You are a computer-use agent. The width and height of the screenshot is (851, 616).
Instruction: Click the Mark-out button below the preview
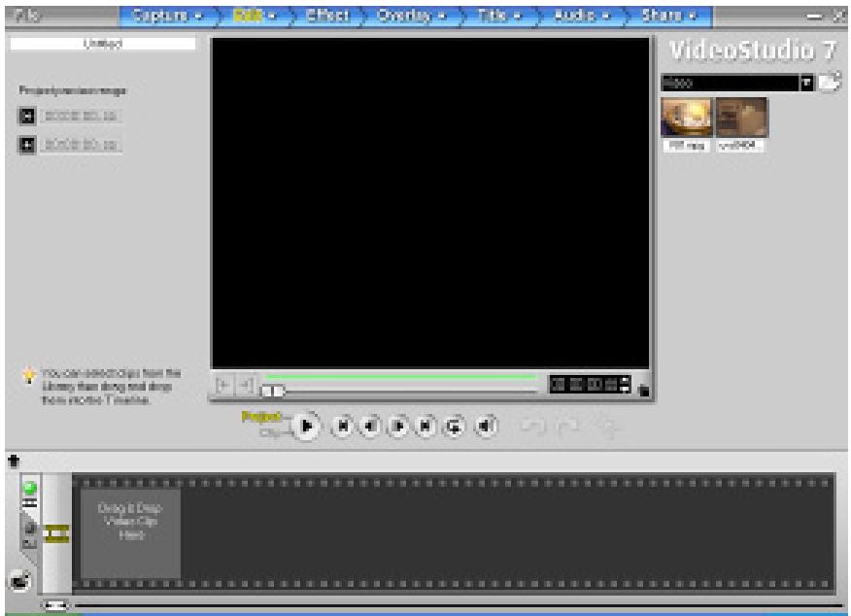pos(246,385)
